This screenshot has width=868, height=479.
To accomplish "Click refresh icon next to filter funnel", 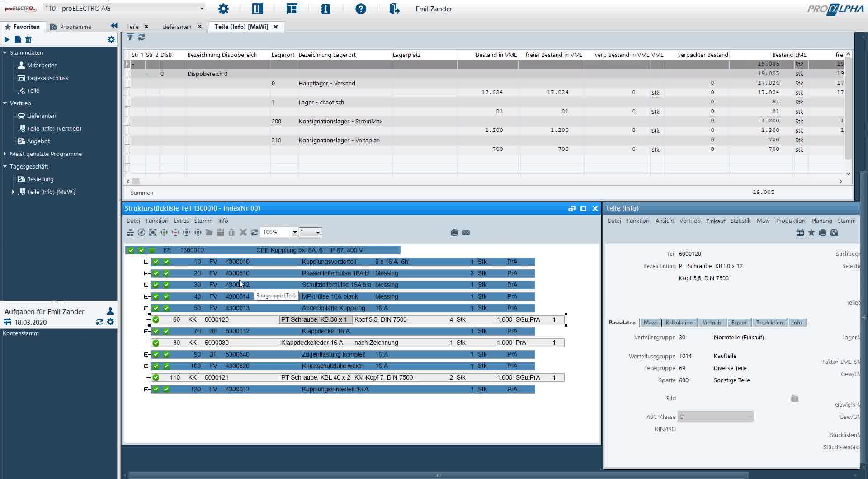I will [x=142, y=37].
